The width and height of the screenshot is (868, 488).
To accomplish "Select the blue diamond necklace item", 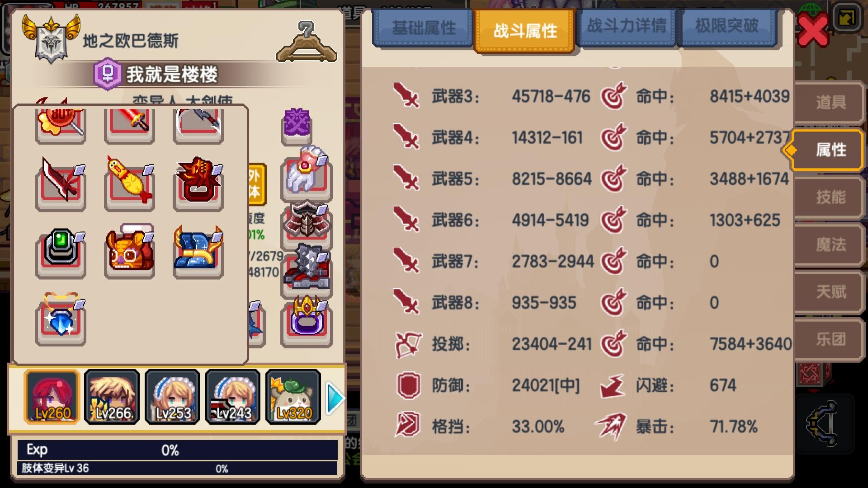I will 61,319.
